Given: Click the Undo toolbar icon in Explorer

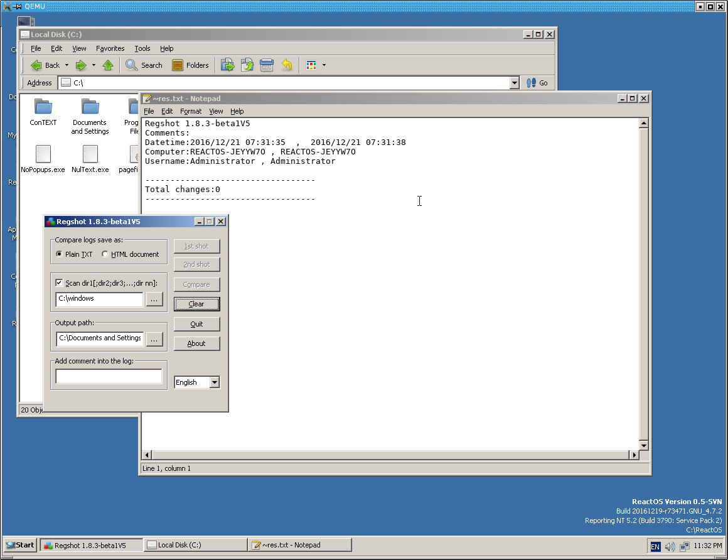Looking at the screenshot, I should click(287, 65).
